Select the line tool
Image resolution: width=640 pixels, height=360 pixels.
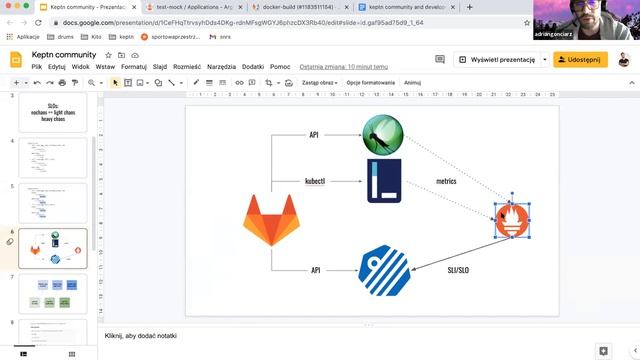click(x=171, y=83)
